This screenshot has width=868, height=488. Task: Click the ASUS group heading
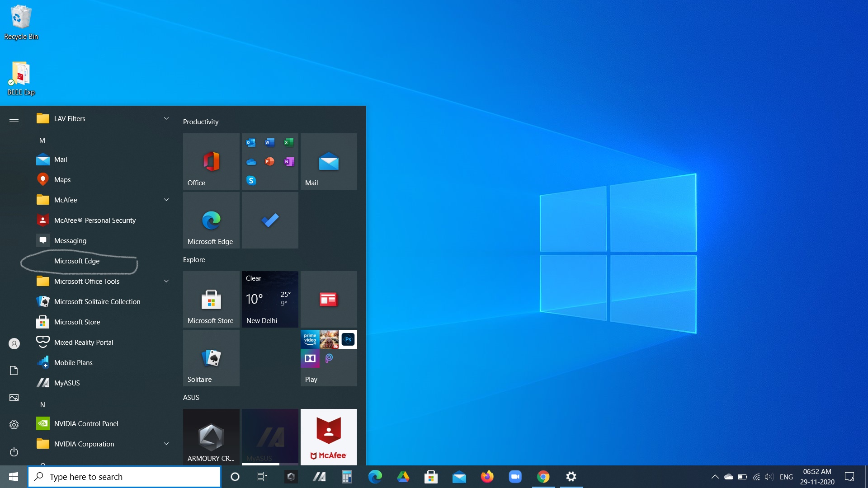click(191, 397)
